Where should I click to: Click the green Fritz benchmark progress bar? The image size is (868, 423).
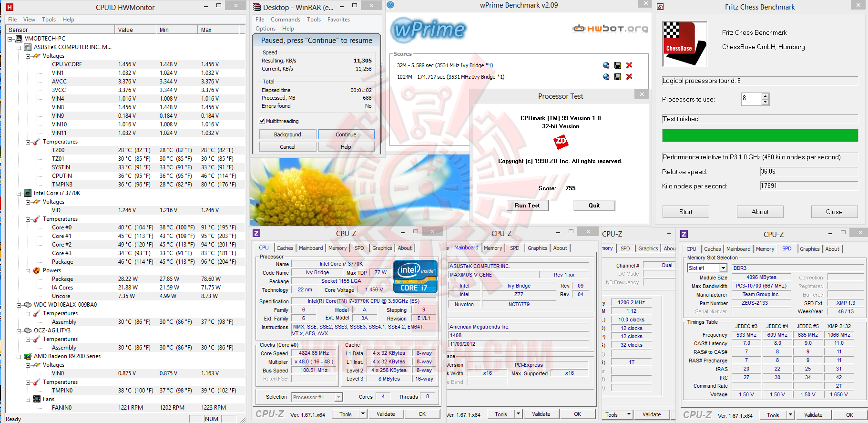tap(760, 135)
